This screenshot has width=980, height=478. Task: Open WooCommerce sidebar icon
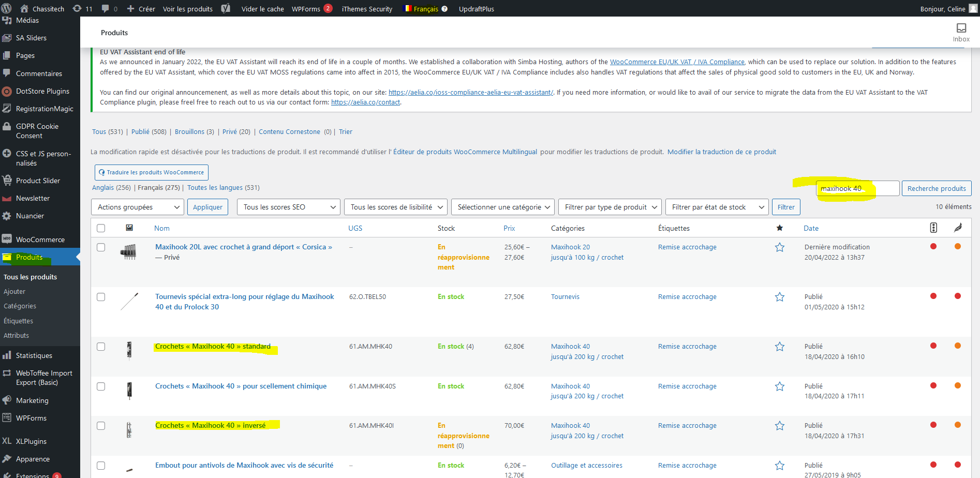point(7,239)
